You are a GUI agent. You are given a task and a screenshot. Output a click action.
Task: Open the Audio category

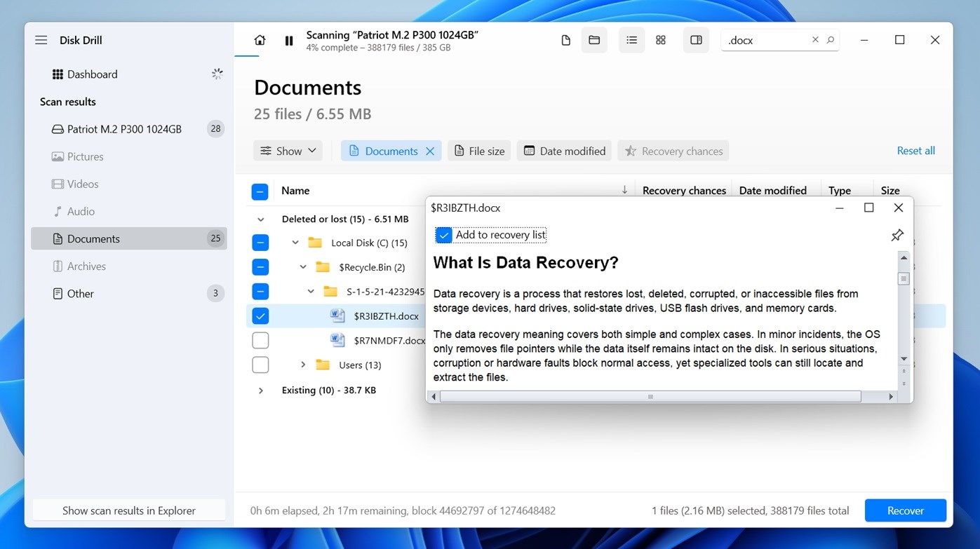pos(129,211)
